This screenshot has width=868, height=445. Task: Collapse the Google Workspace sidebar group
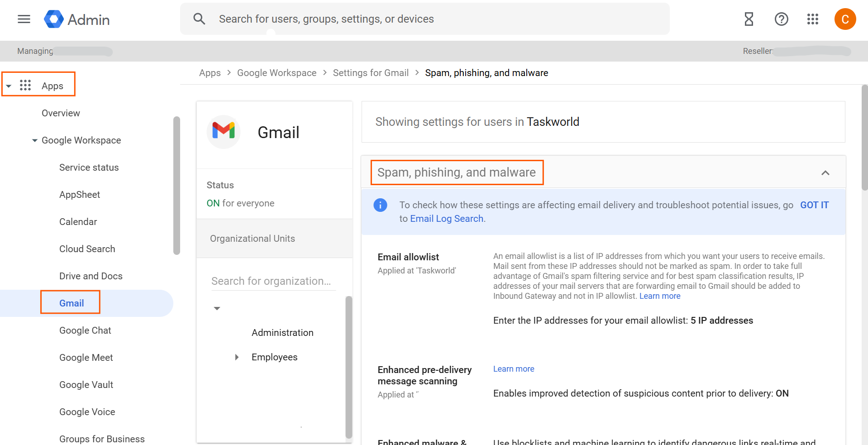point(35,140)
